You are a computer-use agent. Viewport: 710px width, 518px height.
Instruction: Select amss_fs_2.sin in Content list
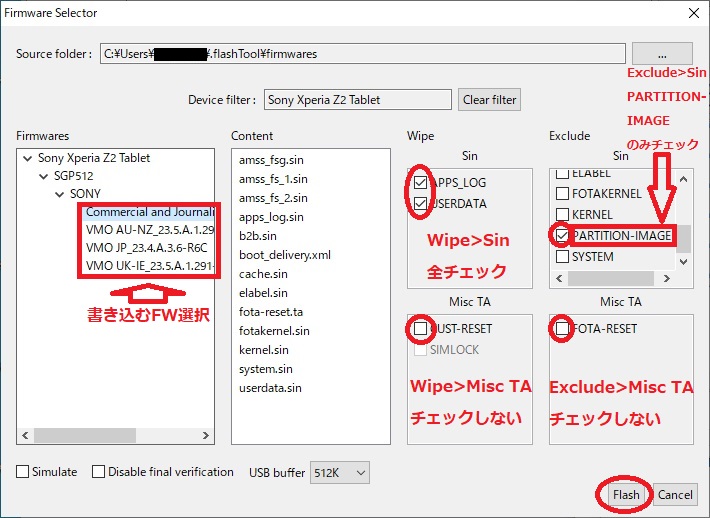click(x=273, y=198)
